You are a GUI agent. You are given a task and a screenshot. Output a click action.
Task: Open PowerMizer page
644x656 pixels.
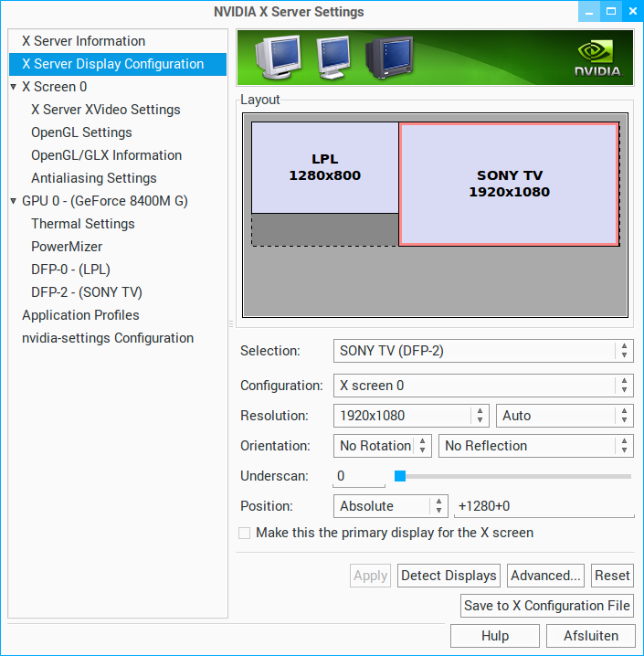[67, 247]
